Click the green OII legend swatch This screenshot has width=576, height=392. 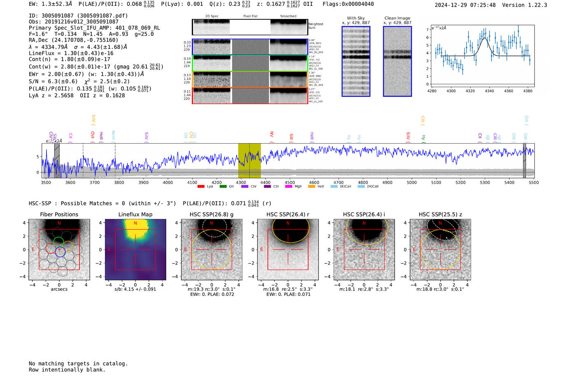click(x=223, y=186)
